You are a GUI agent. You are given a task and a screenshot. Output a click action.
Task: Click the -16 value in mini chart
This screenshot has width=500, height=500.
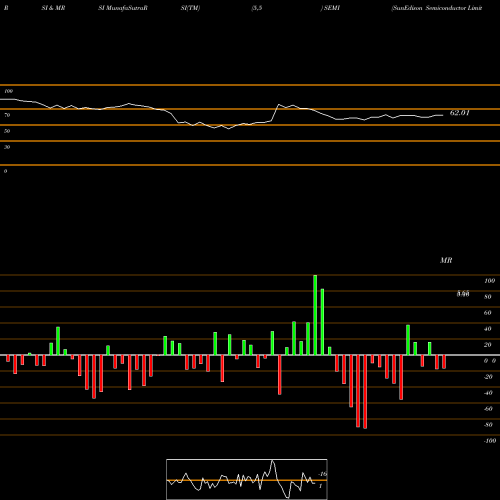pos(323,474)
